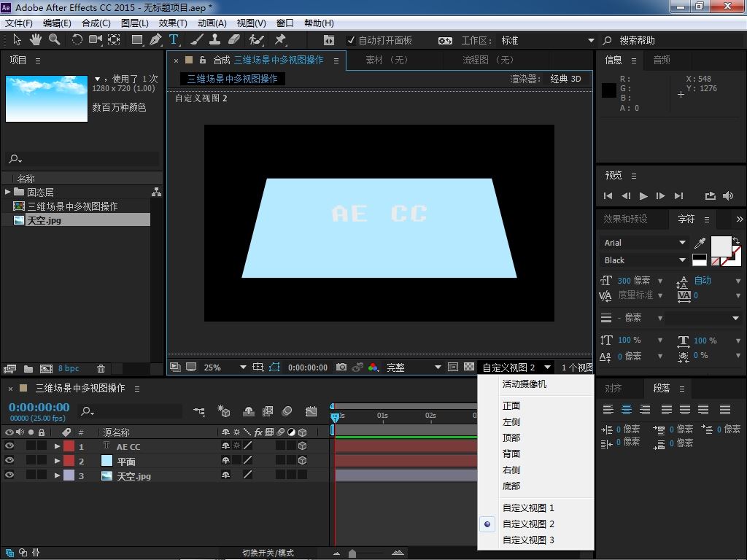Viewport: 747px width, 560px height.
Task: Toggle the auto-open panels checkbox
Action: 351,41
